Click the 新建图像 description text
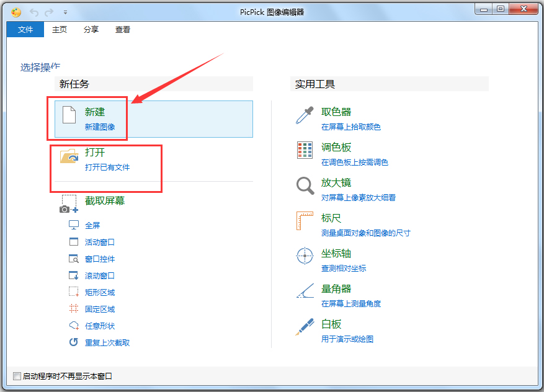 pyautogui.click(x=100, y=127)
